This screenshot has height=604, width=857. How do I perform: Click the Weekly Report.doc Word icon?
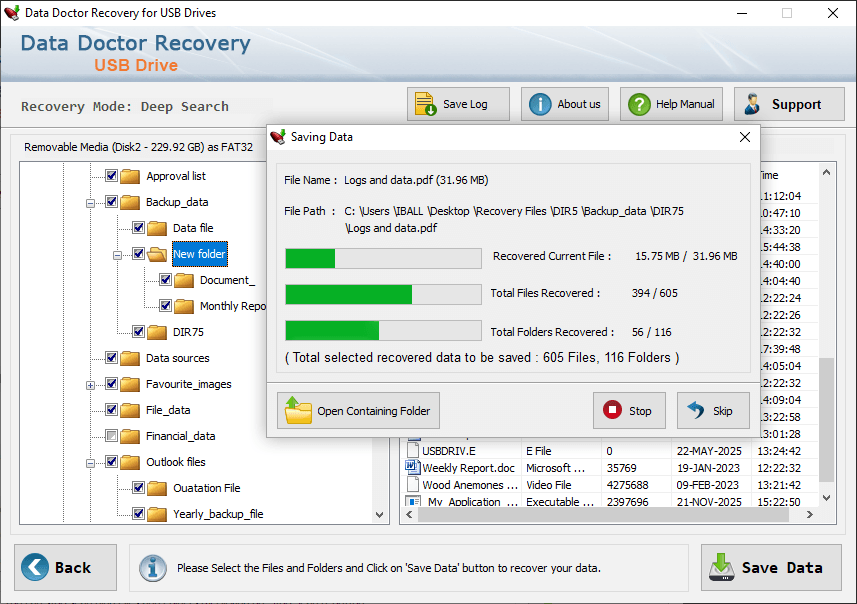click(x=412, y=467)
